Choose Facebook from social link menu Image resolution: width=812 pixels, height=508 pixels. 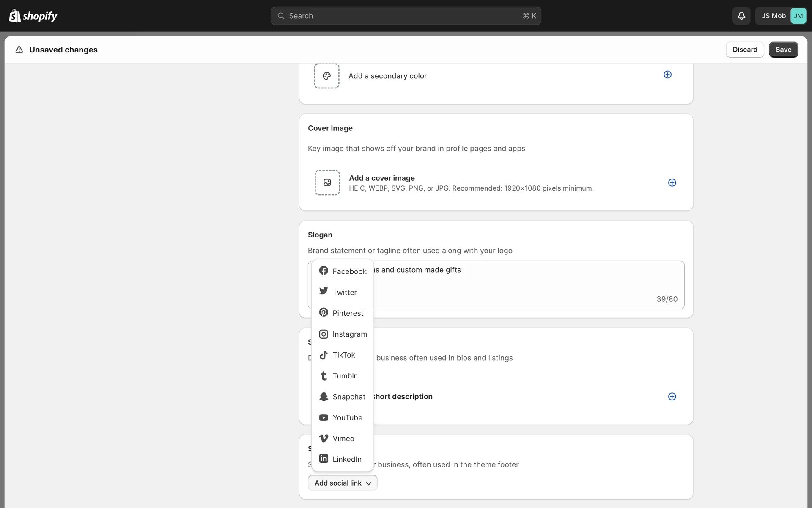(343, 271)
